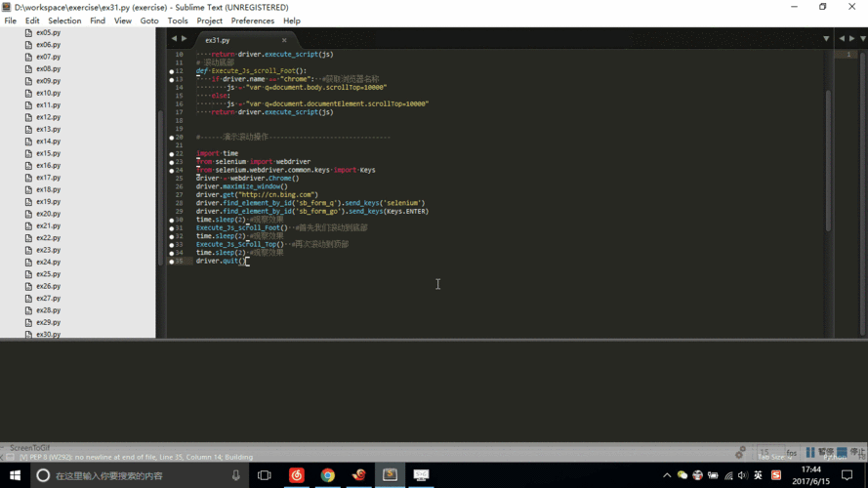
Task: Open the Goto menu
Action: tap(149, 20)
